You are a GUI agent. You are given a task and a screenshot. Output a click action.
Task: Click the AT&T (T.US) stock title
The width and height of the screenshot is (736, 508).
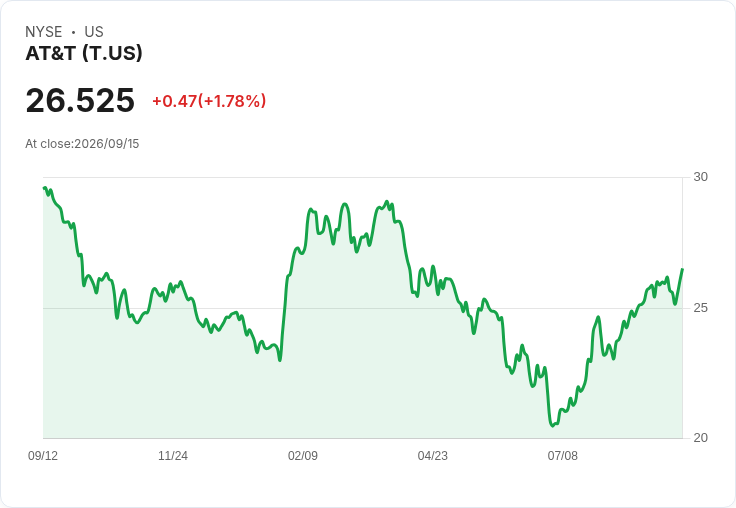click(x=84, y=54)
